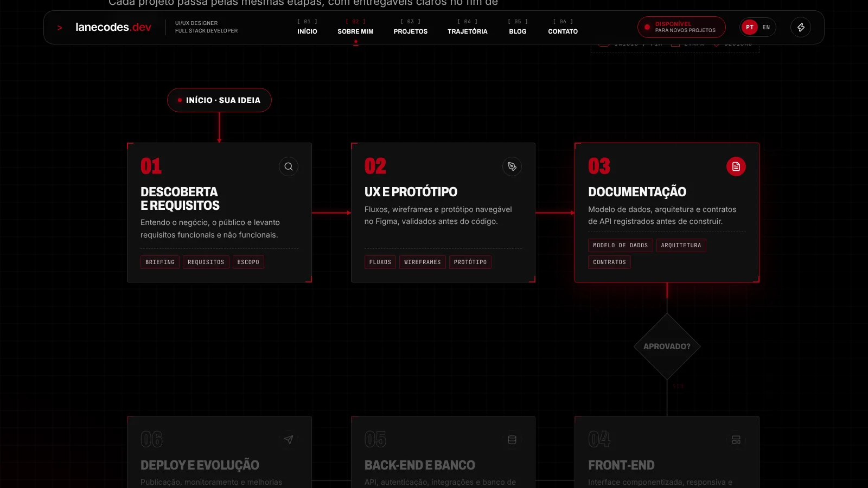868x488 pixels.
Task: Navigate to Trajetória
Action: pos(468,27)
